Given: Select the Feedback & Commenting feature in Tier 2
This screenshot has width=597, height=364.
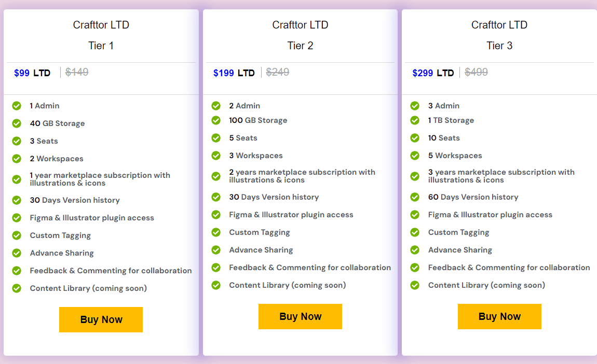Looking at the screenshot, I should 310,267.
